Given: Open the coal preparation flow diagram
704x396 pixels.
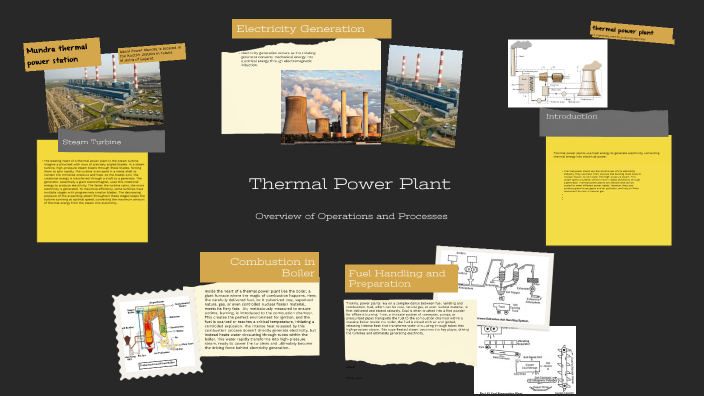Looking at the screenshot, I should [x=524, y=360].
